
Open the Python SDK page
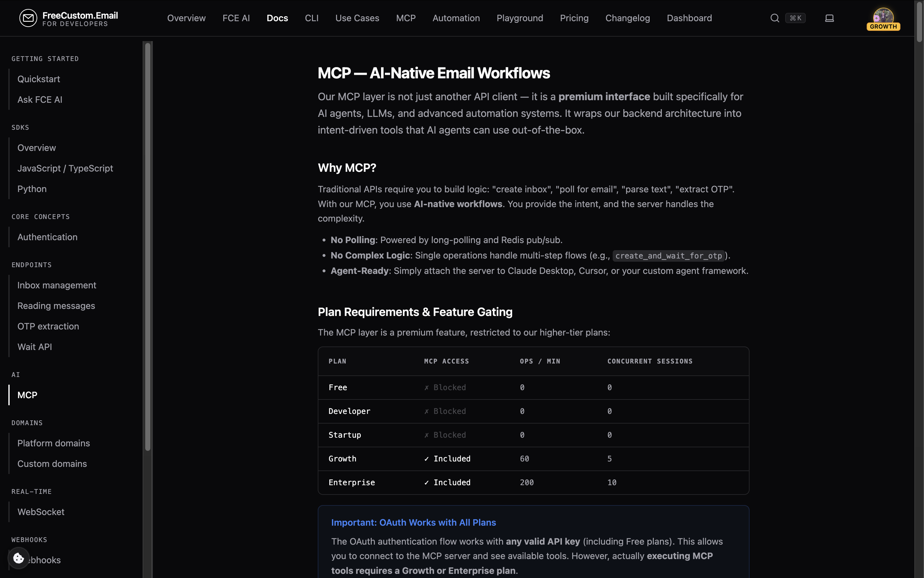pyautogui.click(x=32, y=188)
